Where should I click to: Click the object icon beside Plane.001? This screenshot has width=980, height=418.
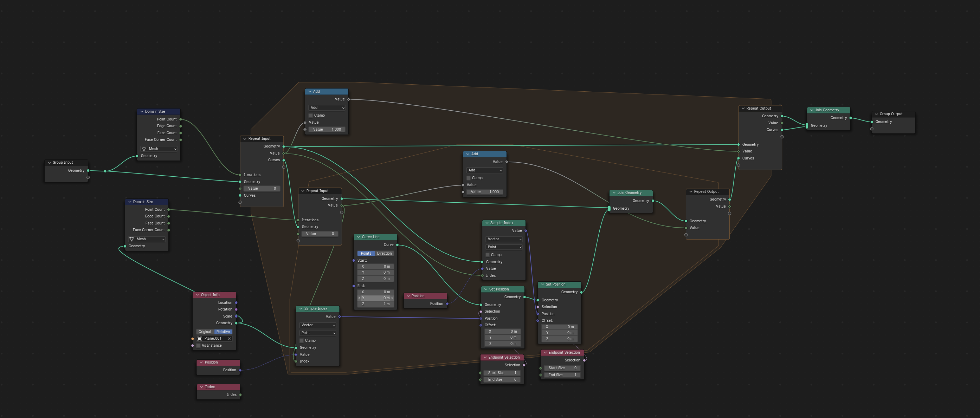[x=200, y=339]
